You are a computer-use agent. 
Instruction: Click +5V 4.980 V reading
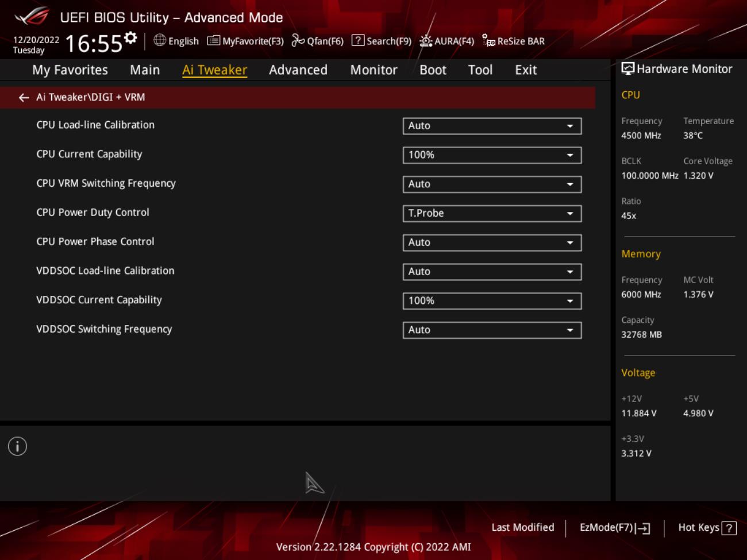coord(698,414)
